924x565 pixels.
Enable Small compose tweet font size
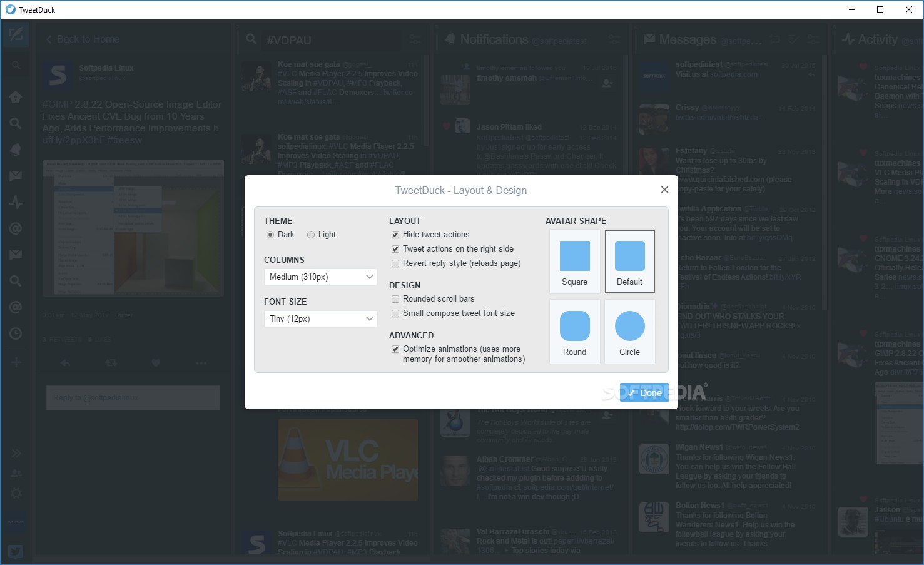click(x=395, y=313)
